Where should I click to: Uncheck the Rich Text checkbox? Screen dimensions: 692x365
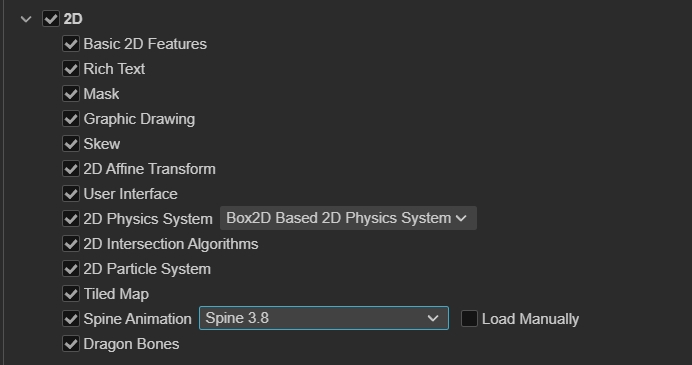[x=71, y=69]
